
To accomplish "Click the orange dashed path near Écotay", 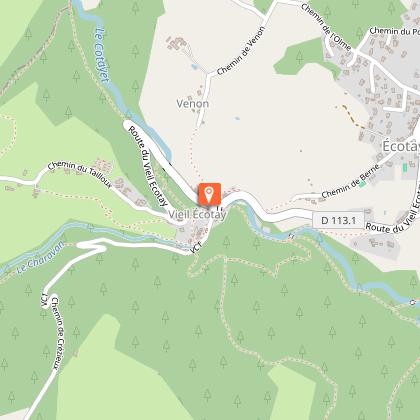I will click(353, 116).
